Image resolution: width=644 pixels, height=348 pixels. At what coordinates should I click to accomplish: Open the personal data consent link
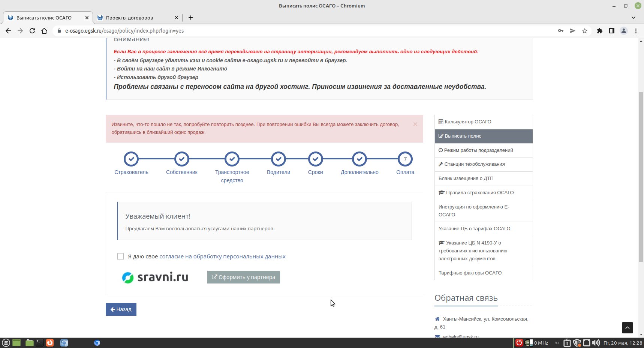tap(222, 256)
